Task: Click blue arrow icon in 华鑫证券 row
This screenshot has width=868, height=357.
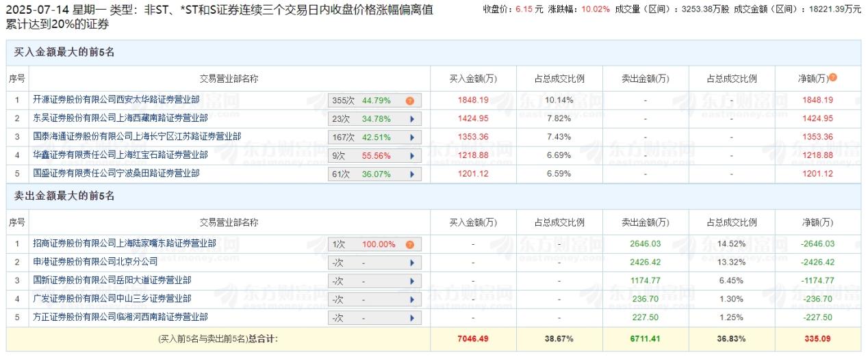Action: click(x=411, y=156)
